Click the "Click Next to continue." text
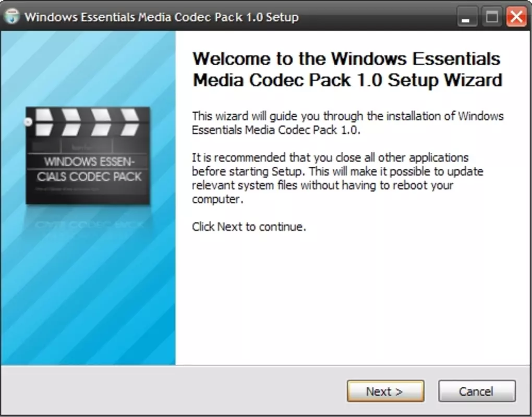This screenshot has width=532, height=417. pos(249,226)
